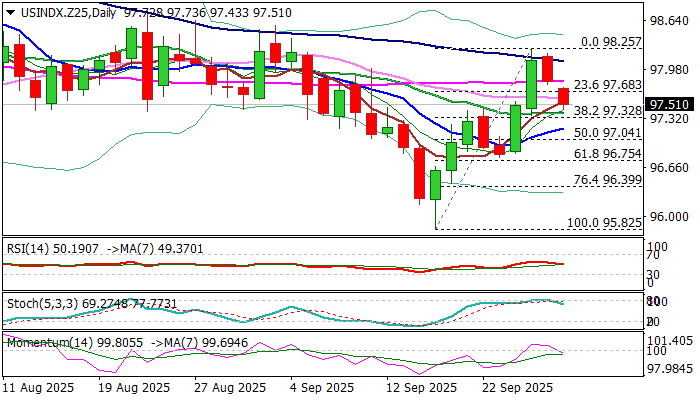Viewport: 700px width, 400px height.
Task: Select the 4 Sep 2025 date marker
Action: [321, 388]
